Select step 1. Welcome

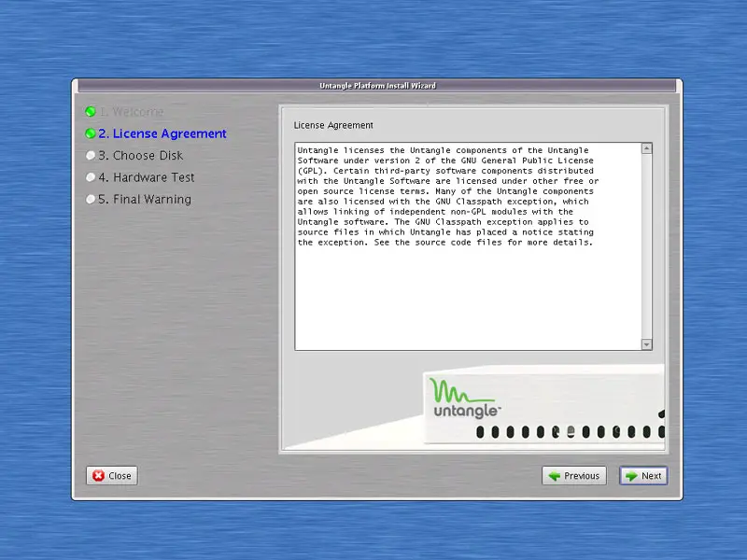pos(131,112)
